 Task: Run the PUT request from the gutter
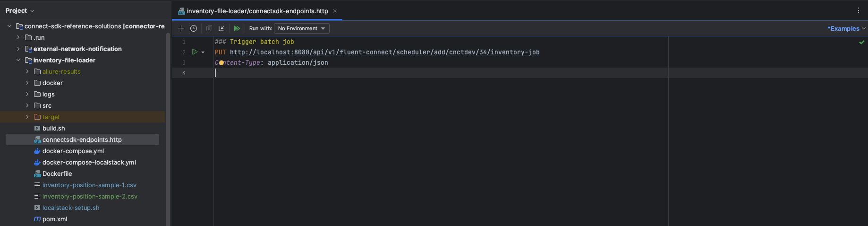pos(195,52)
